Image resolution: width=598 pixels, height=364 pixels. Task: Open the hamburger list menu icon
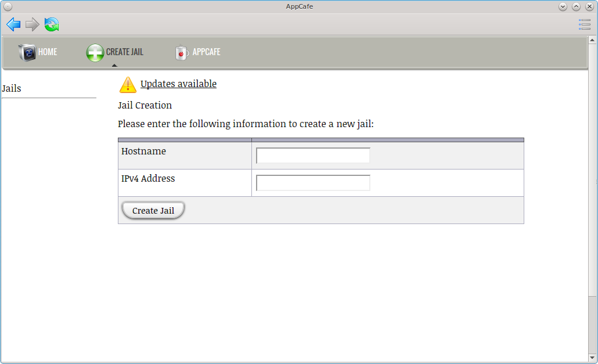click(x=584, y=24)
